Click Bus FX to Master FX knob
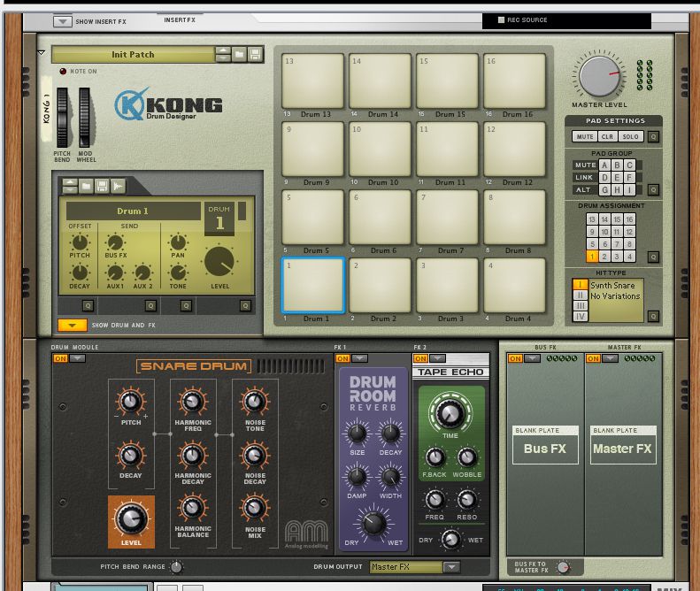 [563, 567]
